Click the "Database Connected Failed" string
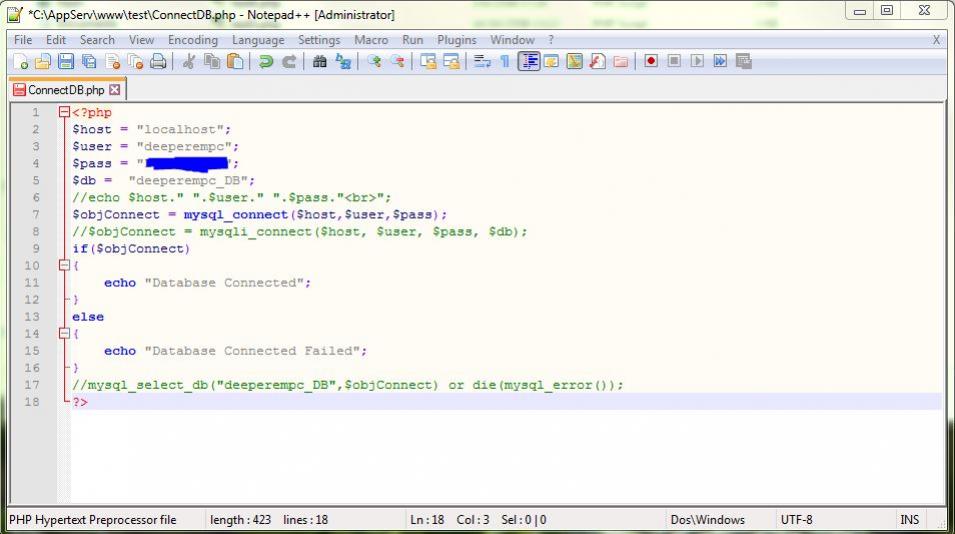The width and height of the screenshot is (955, 534). click(252, 351)
